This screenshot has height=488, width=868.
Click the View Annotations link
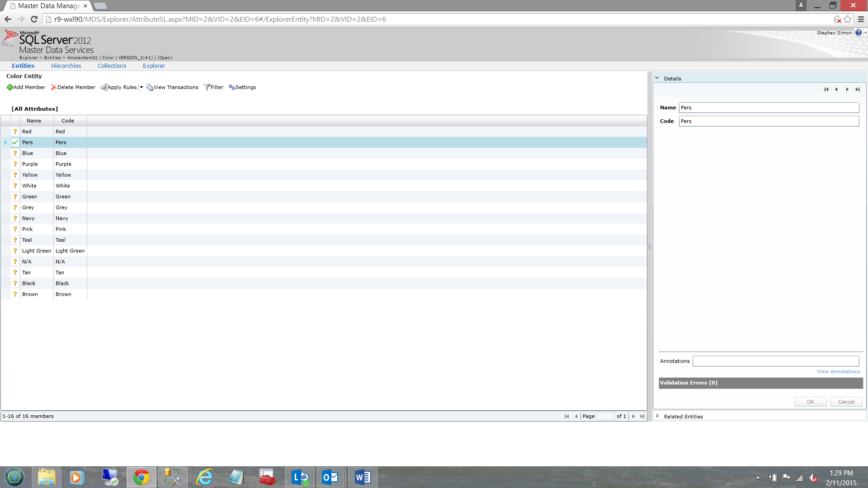838,371
